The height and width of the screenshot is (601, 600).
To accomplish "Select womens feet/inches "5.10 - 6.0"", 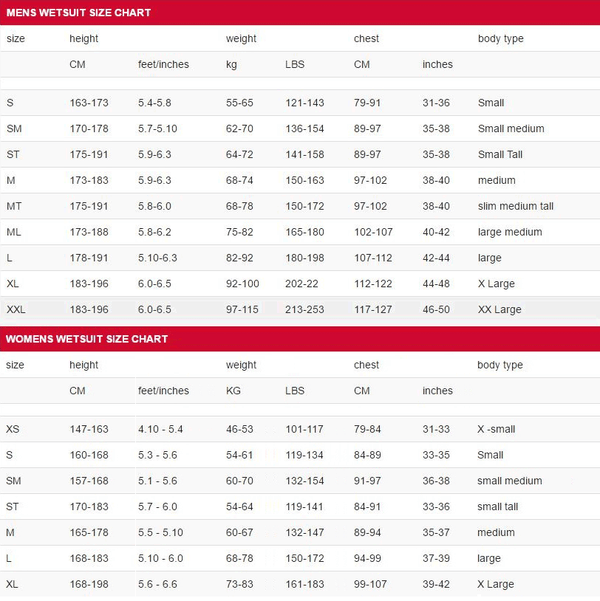I will [x=160, y=559].
